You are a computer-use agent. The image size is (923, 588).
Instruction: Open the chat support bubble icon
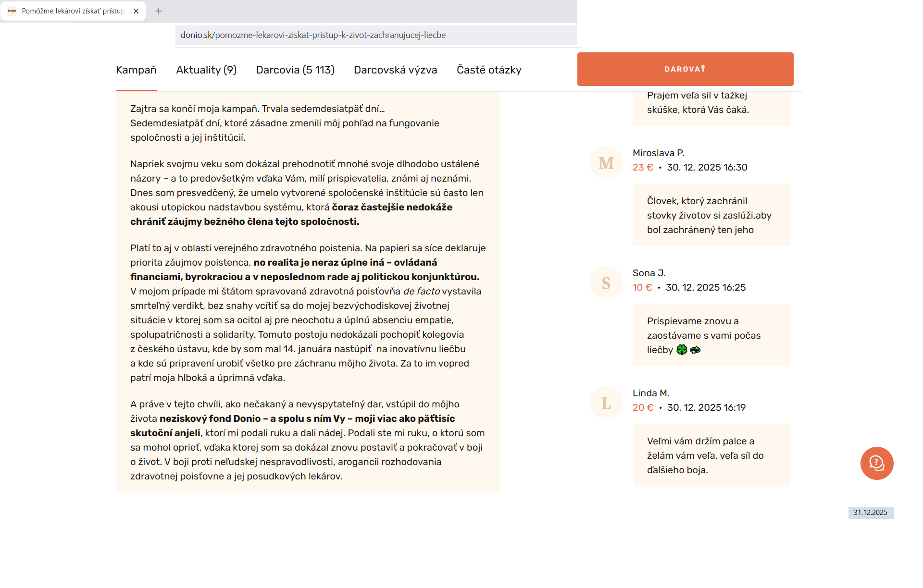point(876,463)
